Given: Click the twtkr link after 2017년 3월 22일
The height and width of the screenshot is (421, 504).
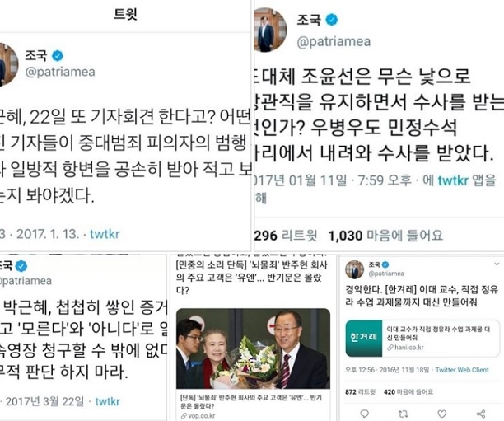Looking at the screenshot, I should pos(108,401).
